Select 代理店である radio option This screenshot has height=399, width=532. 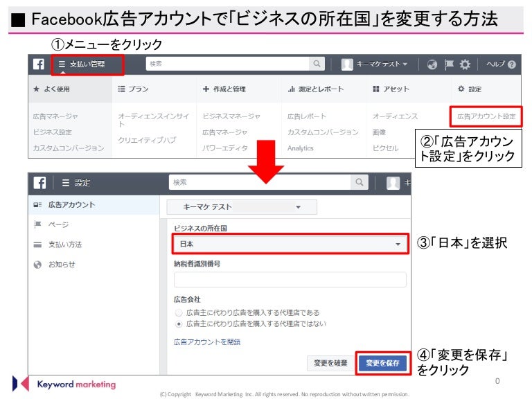pos(179,313)
